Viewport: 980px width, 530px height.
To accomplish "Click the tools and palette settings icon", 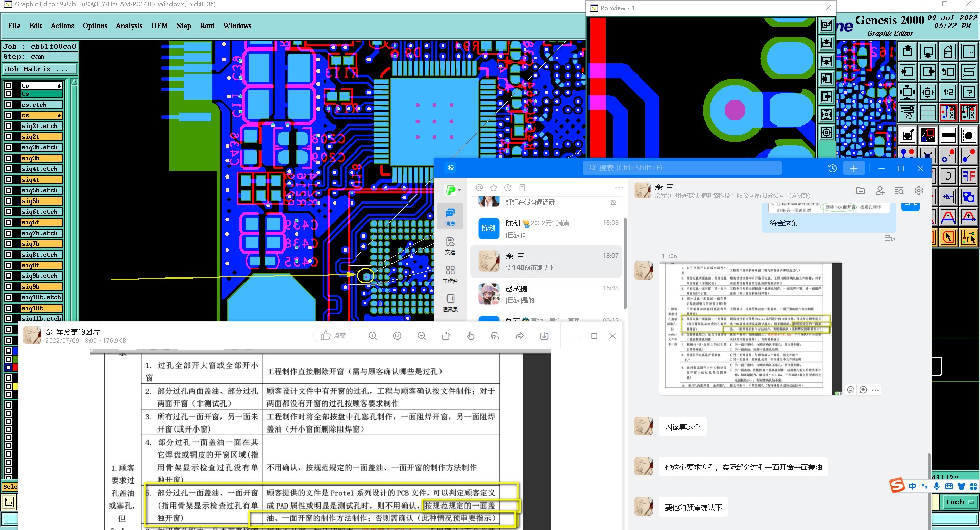I will pos(908,113).
